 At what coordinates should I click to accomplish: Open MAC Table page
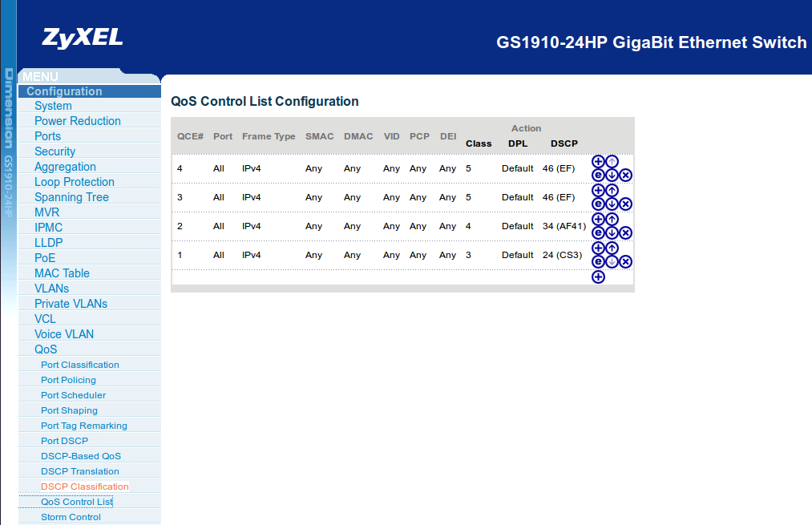62,273
